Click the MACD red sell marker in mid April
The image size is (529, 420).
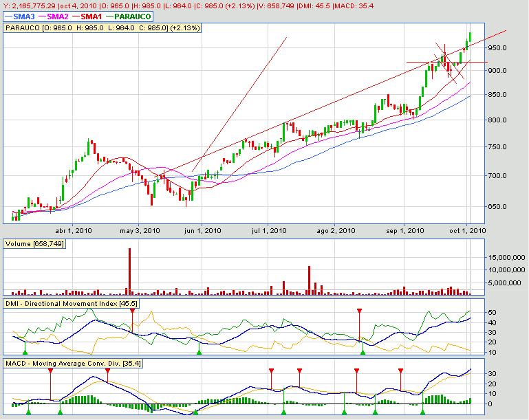tap(107, 371)
